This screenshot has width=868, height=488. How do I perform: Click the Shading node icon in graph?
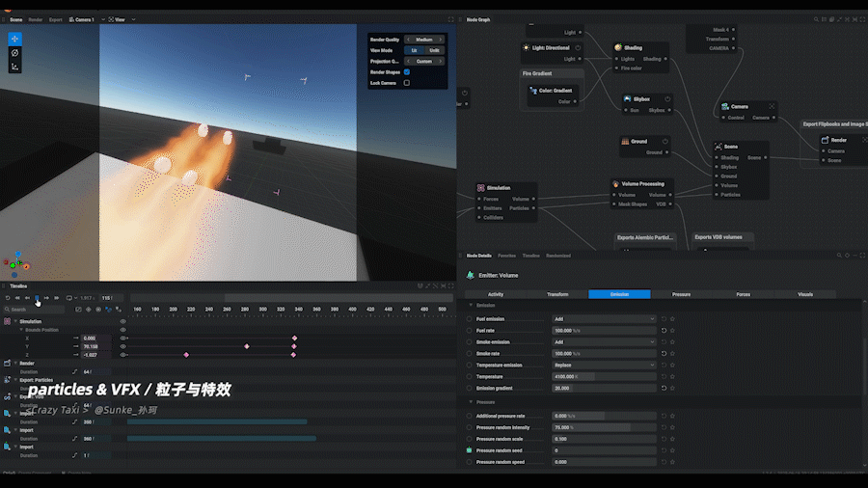tap(618, 47)
